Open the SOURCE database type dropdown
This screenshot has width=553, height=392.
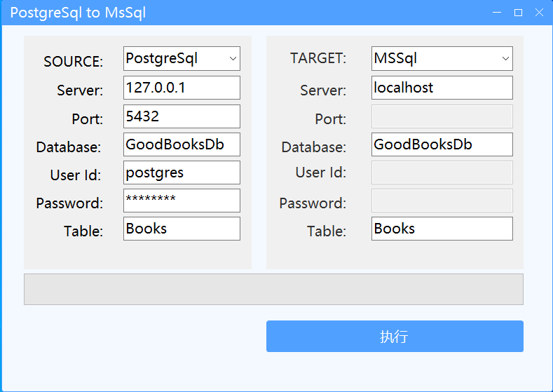182,59
